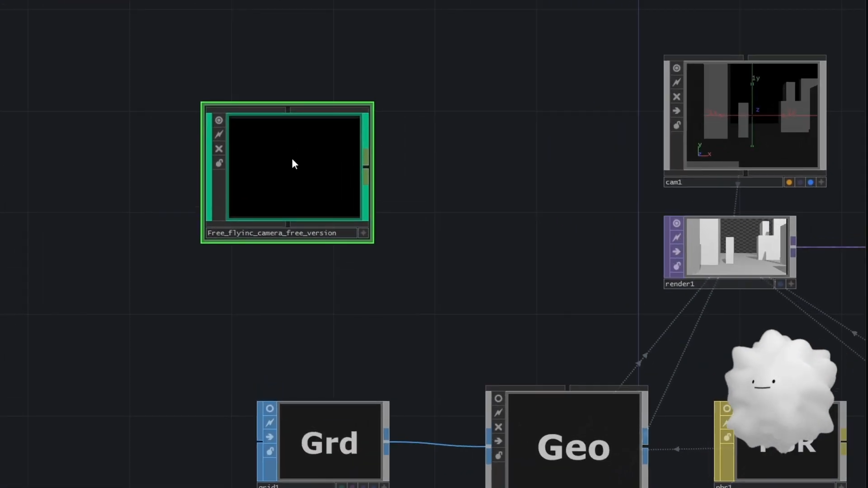
Task: Toggle bypass flag on cam1 node
Action: (677, 97)
